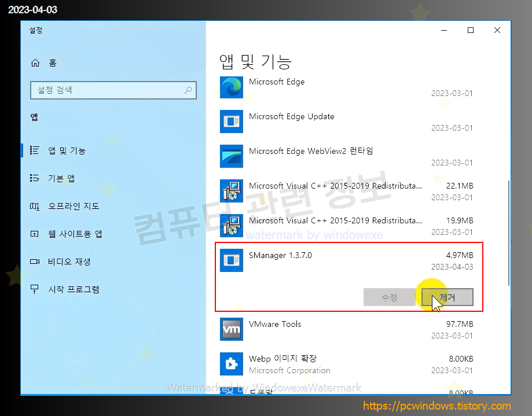
Task: Select the Microsoft Edge entry name
Action: point(277,82)
